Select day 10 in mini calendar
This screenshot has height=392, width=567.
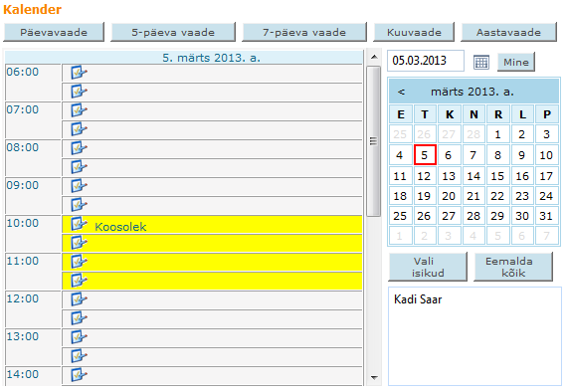546,155
